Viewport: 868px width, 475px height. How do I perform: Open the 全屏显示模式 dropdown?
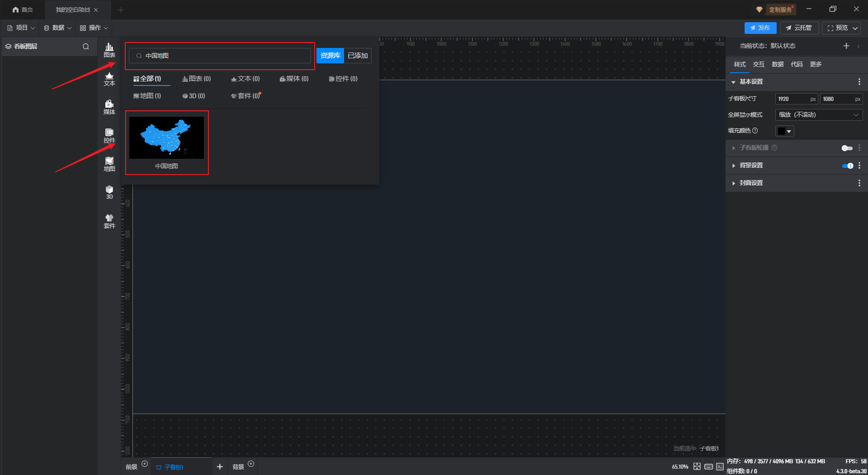point(819,115)
